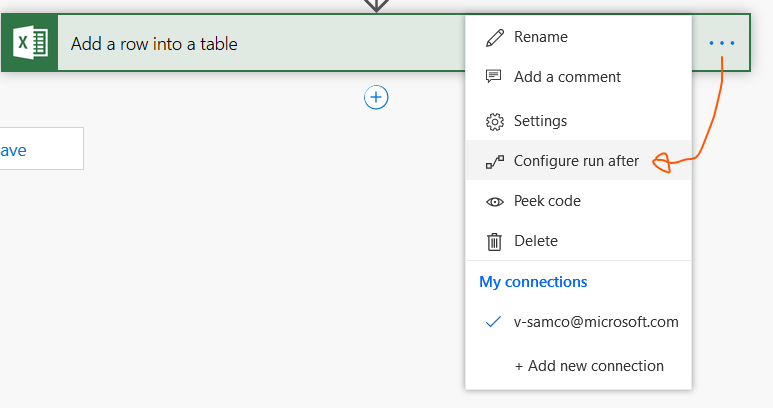This screenshot has width=773, height=408.
Task: Click the 'Add a row into a table' title
Action: (154, 44)
